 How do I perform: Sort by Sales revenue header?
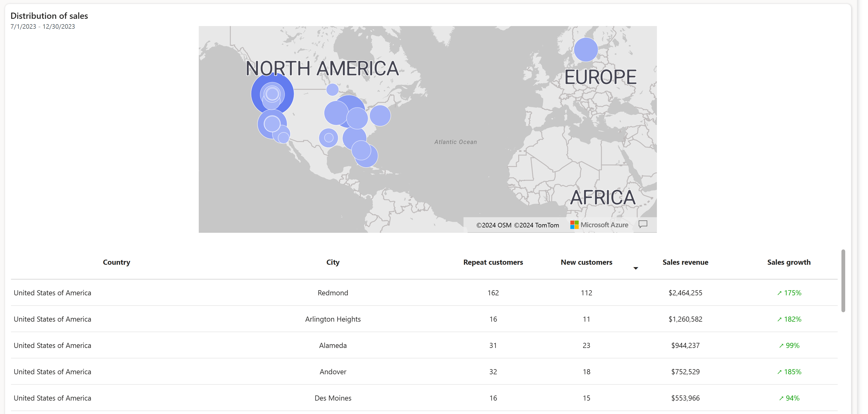[x=685, y=262]
